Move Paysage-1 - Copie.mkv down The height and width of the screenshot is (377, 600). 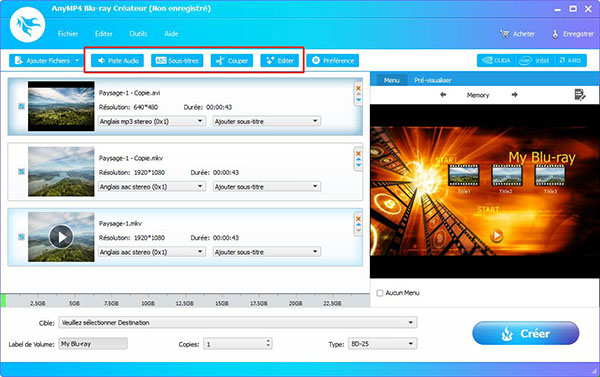(359, 165)
